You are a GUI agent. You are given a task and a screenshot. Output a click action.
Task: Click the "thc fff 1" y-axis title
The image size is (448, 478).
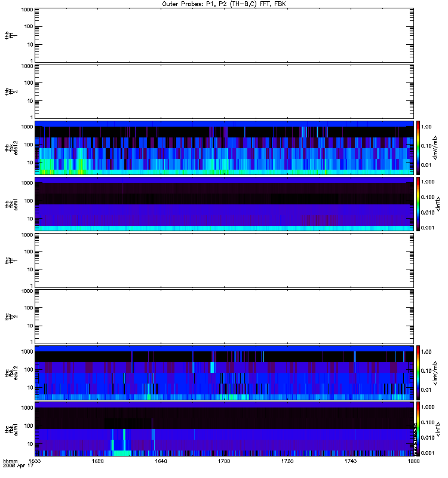[11, 261]
